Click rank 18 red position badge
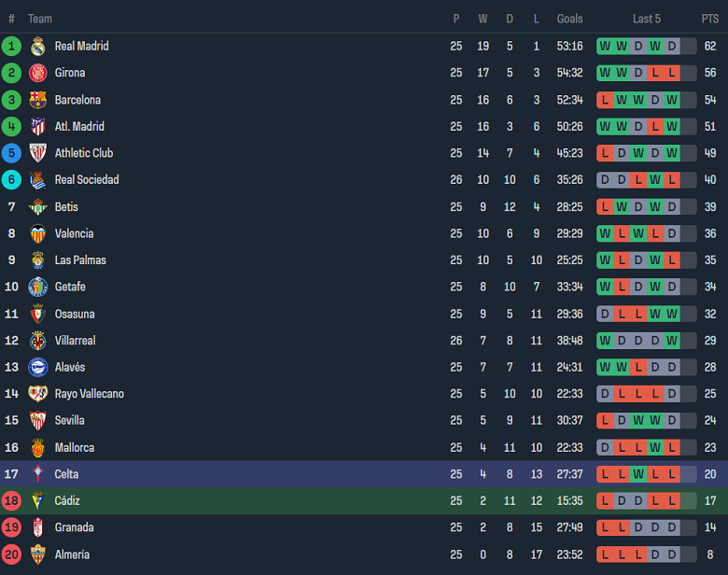The width and height of the screenshot is (728, 575). (x=12, y=501)
